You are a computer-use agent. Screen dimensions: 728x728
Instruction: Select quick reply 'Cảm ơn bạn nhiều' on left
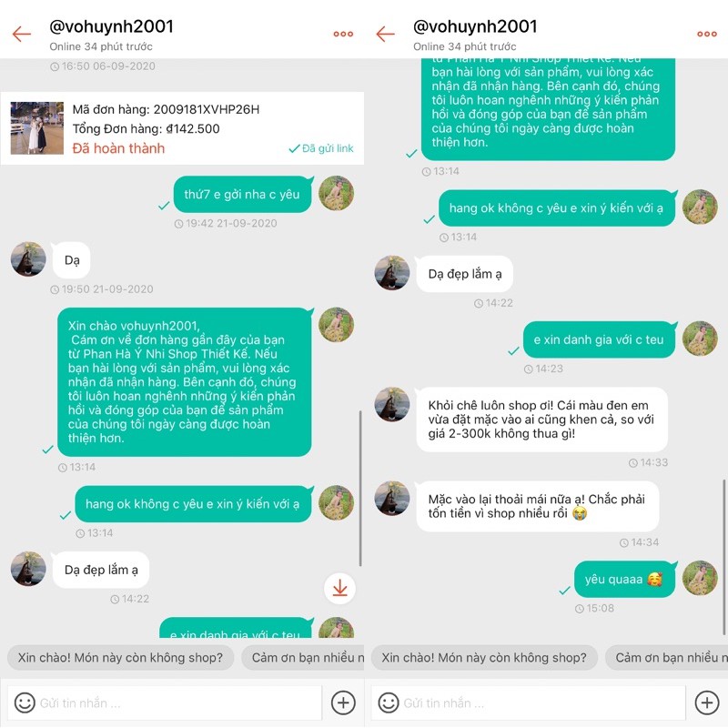point(303,657)
